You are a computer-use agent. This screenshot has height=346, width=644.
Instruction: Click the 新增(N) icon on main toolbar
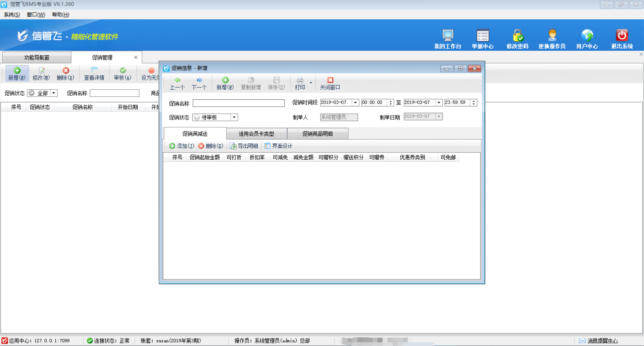[17, 73]
